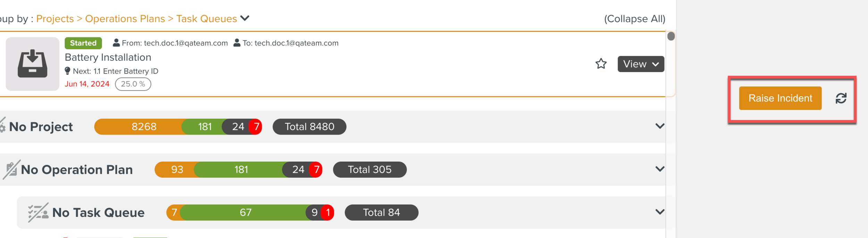868x238 pixels.
Task: Click the lightbulb icon beside Next step
Action: 67,71
